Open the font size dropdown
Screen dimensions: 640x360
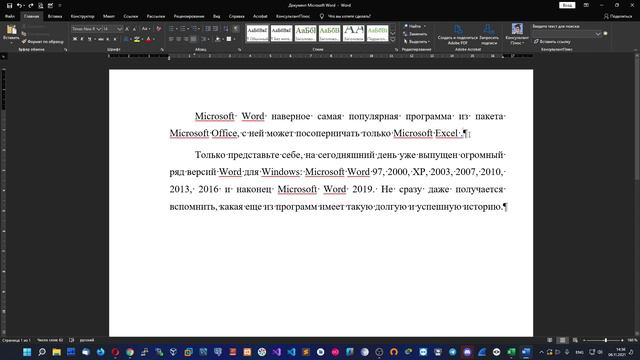point(120,29)
